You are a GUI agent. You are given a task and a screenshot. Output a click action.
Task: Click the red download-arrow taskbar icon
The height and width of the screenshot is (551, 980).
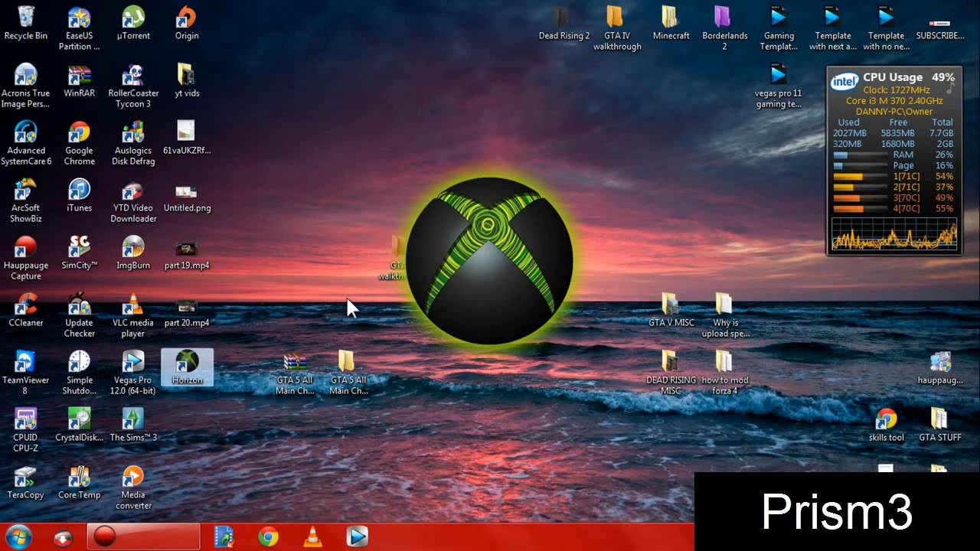64,537
